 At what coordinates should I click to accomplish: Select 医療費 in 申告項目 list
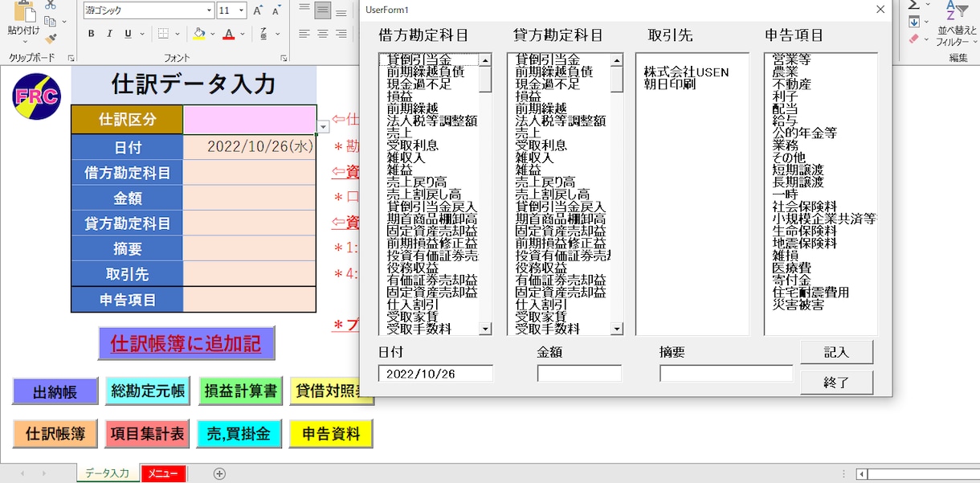(x=791, y=268)
